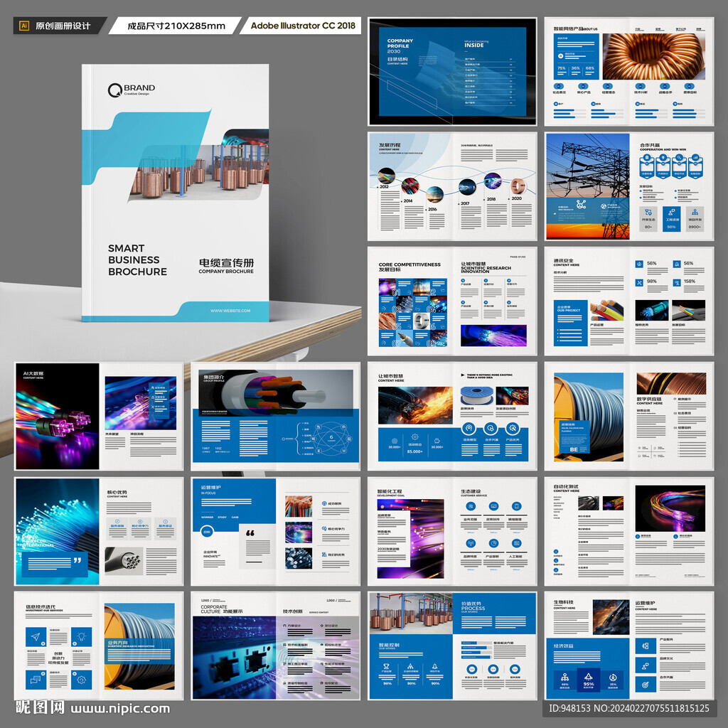
Task: Click the COMPANY PROFILE 2030 title
Action: click(x=400, y=46)
